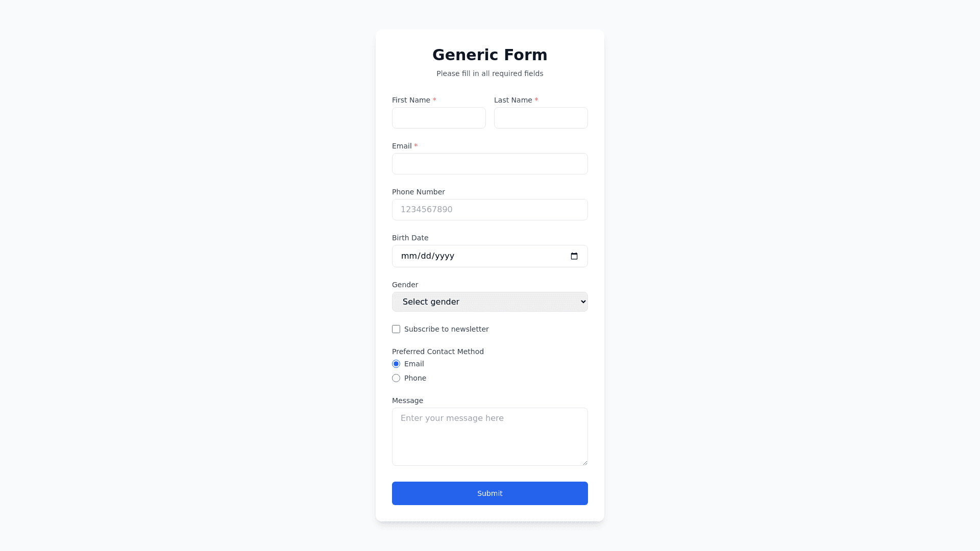Select Phone as preferred contact method
The image size is (980, 551).
[x=396, y=378]
